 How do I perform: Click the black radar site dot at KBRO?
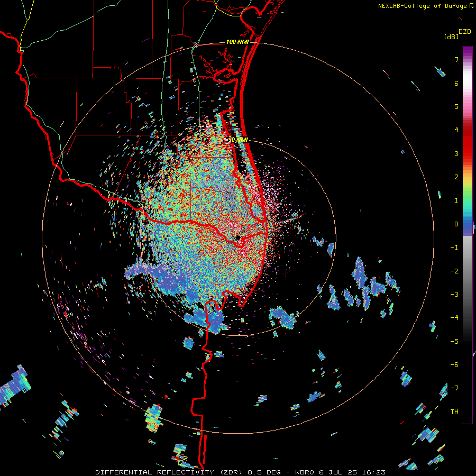click(x=238, y=237)
